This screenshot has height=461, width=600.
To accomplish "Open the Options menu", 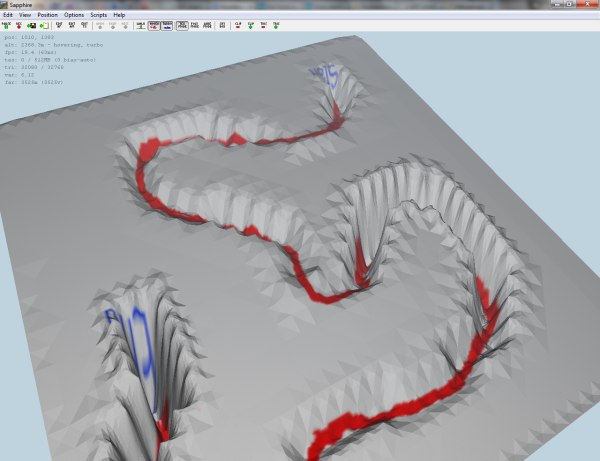I will click(x=74, y=15).
